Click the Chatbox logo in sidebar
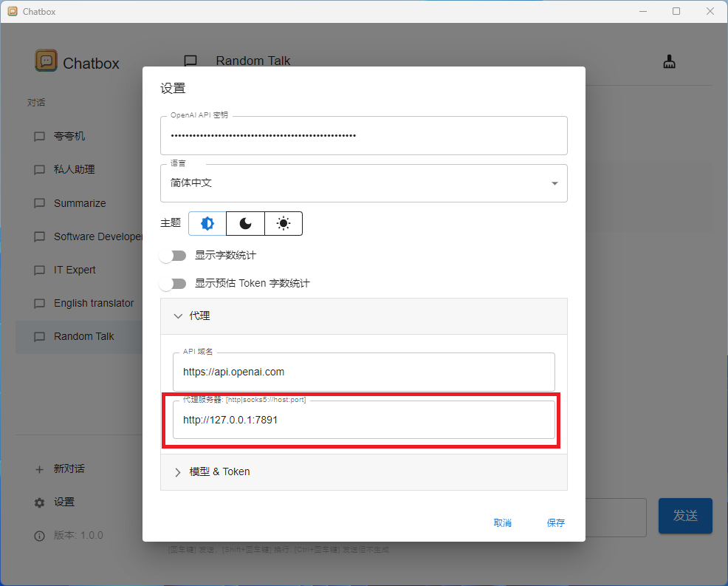The width and height of the screenshot is (728, 586). (x=46, y=61)
